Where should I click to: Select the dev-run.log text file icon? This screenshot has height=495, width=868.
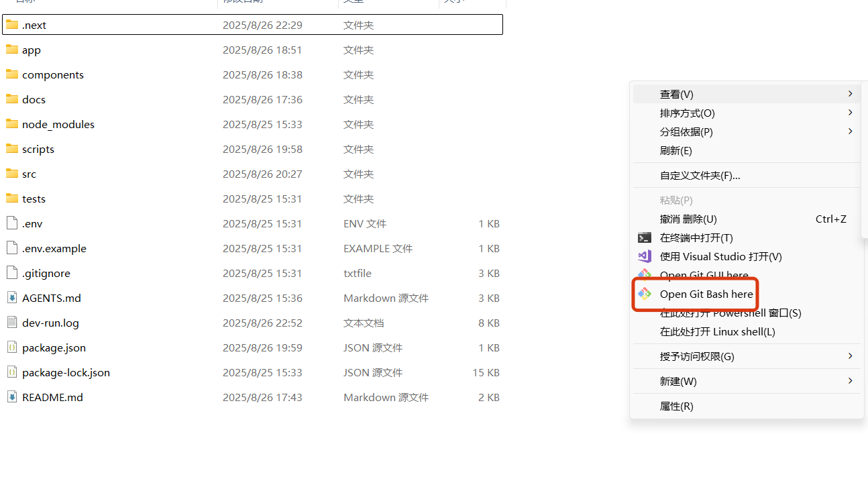pos(11,323)
